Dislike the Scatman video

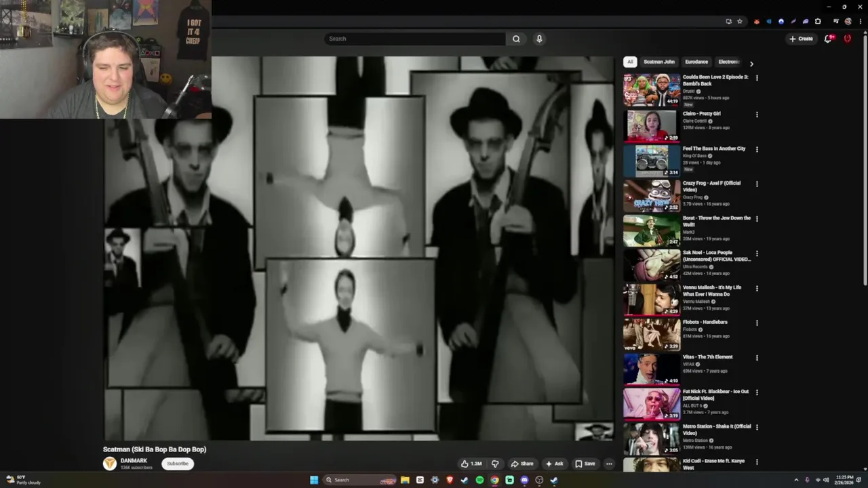[x=495, y=464]
